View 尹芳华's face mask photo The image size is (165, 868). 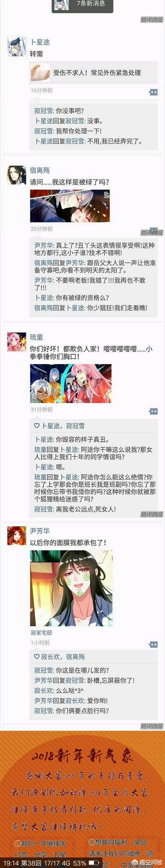click(x=71, y=588)
